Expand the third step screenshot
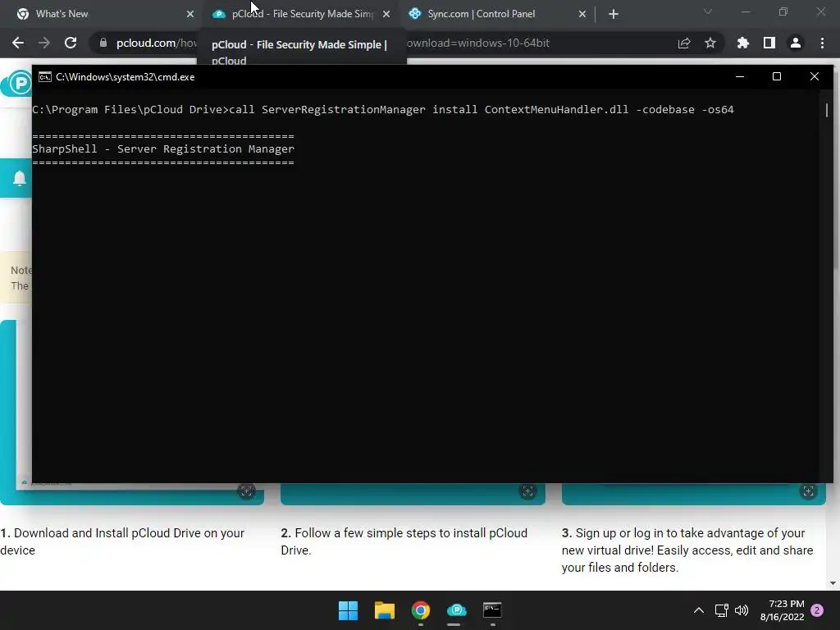840x630 pixels. (808, 491)
